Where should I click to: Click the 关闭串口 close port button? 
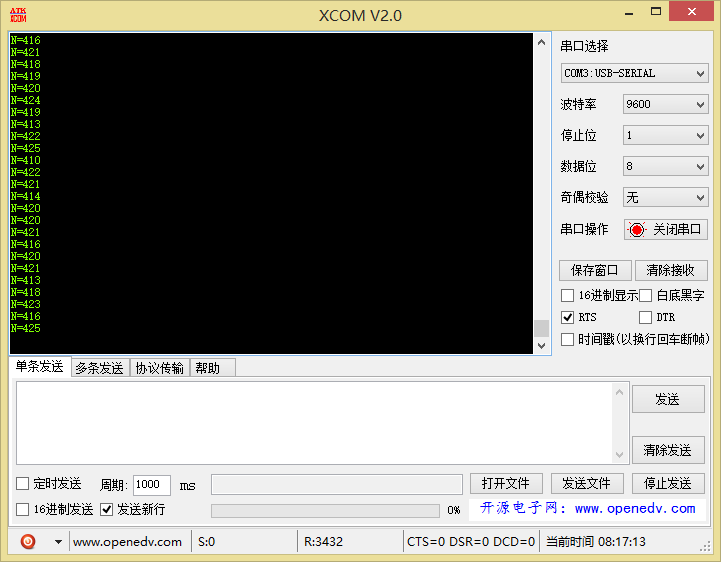665,229
